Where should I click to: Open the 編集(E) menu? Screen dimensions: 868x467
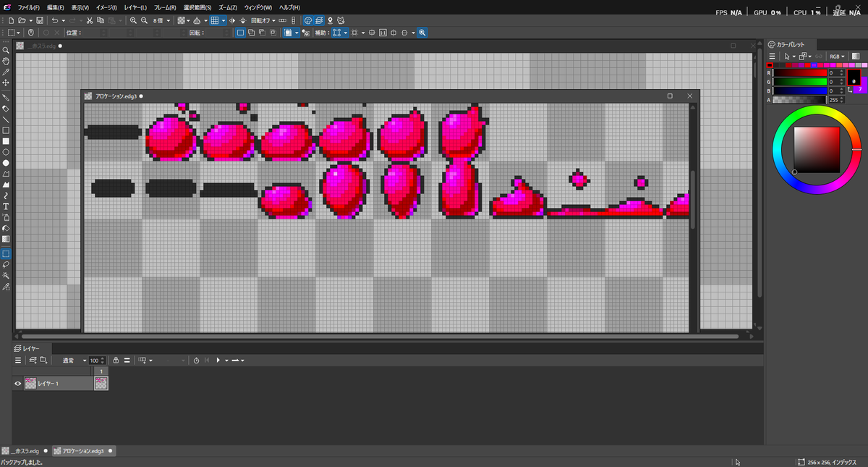click(56, 7)
